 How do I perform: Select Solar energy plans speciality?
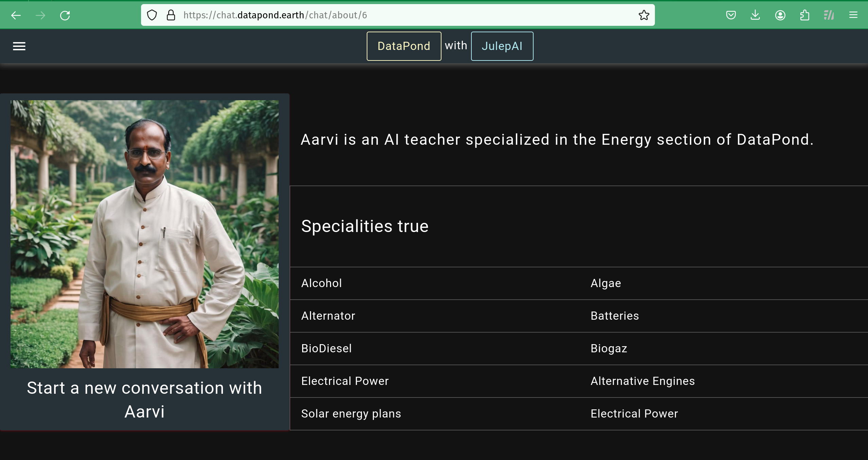tap(351, 414)
